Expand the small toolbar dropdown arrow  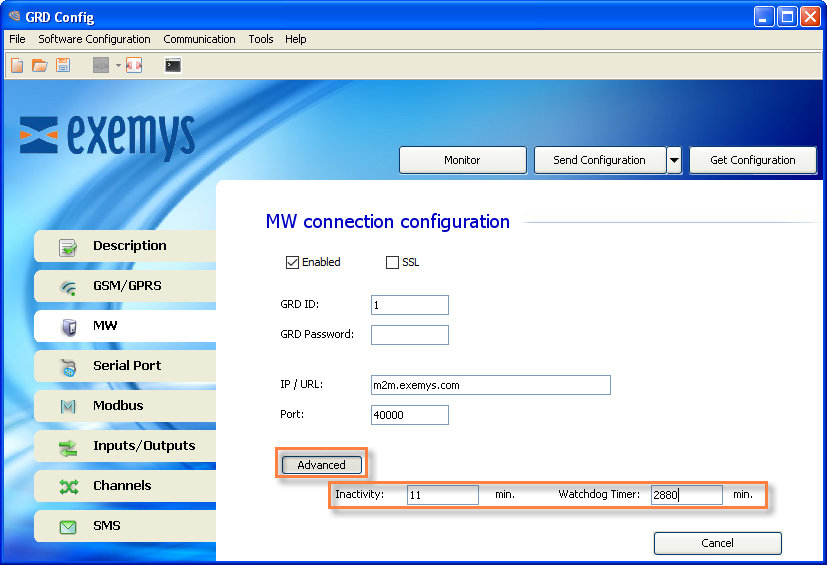118,65
